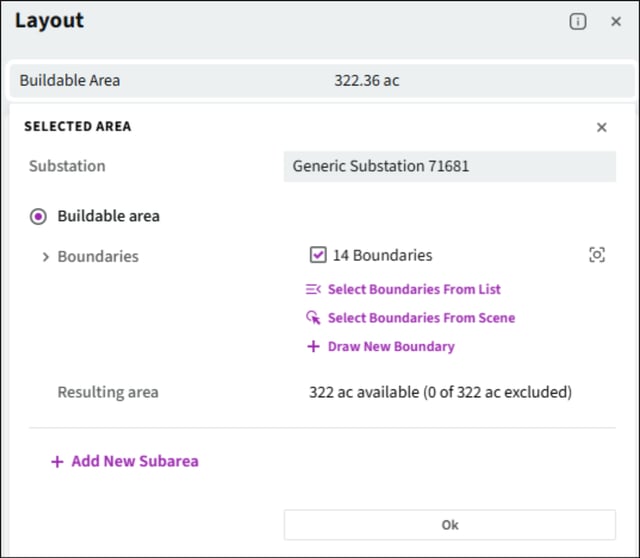Image resolution: width=640 pixels, height=558 pixels.
Task: Click the Boundaries tree label
Action: (x=98, y=257)
